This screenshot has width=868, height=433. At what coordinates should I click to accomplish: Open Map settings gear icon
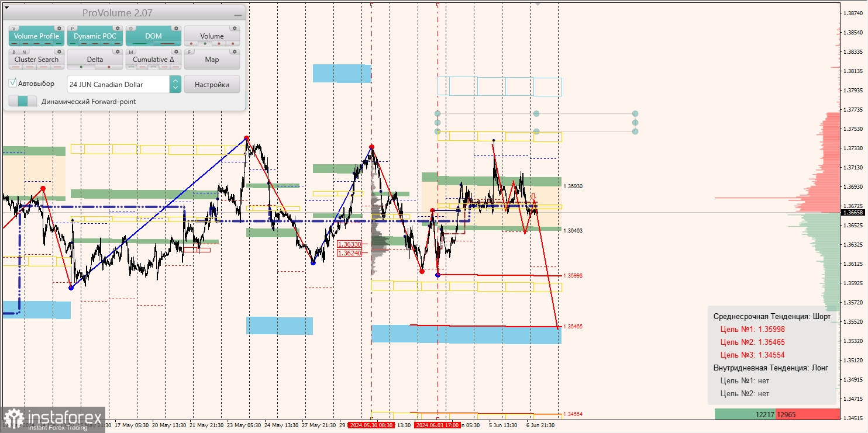[235, 51]
